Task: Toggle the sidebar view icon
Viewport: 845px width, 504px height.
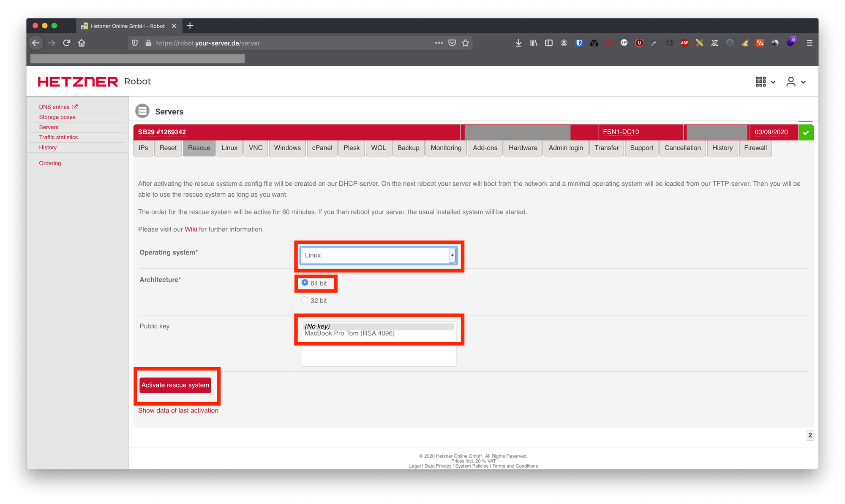Action: click(549, 43)
